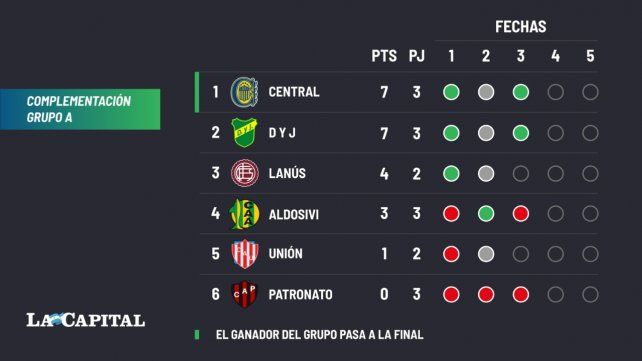The image size is (642, 361).
Task: Select the Lanús club badge
Action: [244, 173]
